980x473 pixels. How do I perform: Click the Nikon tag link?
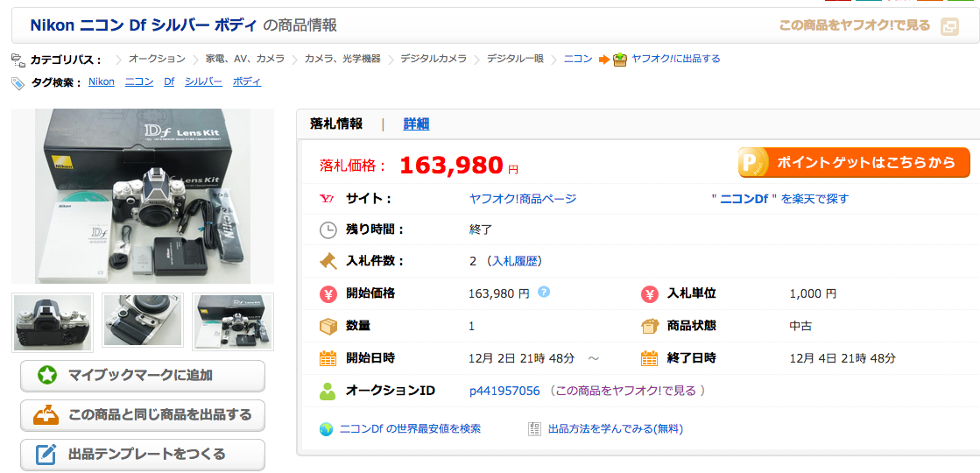tap(102, 81)
